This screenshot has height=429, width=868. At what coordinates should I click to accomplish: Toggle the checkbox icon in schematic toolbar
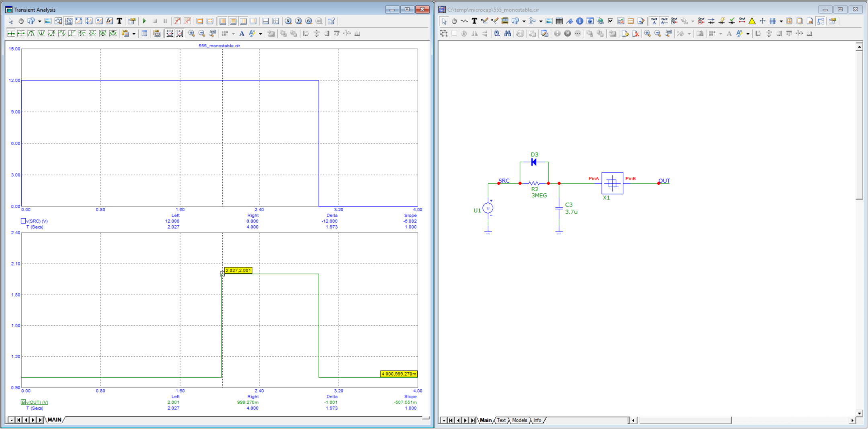coord(610,21)
